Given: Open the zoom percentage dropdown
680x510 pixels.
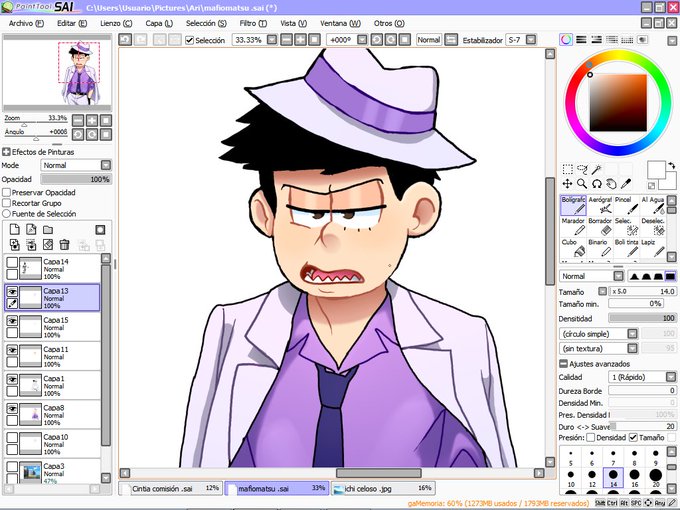Looking at the screenshot, I should point(272,40).
